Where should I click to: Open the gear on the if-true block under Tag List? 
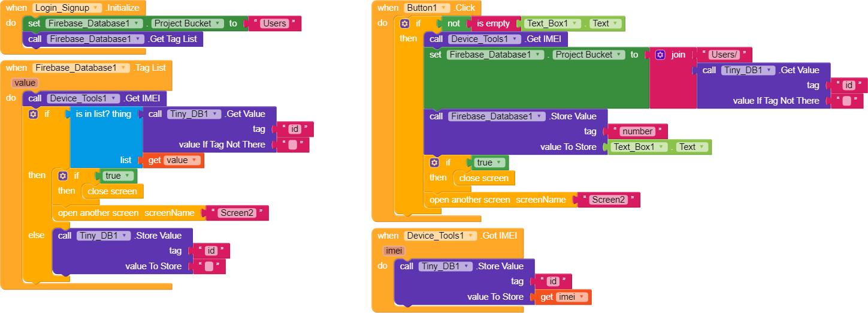click(63, 176)
